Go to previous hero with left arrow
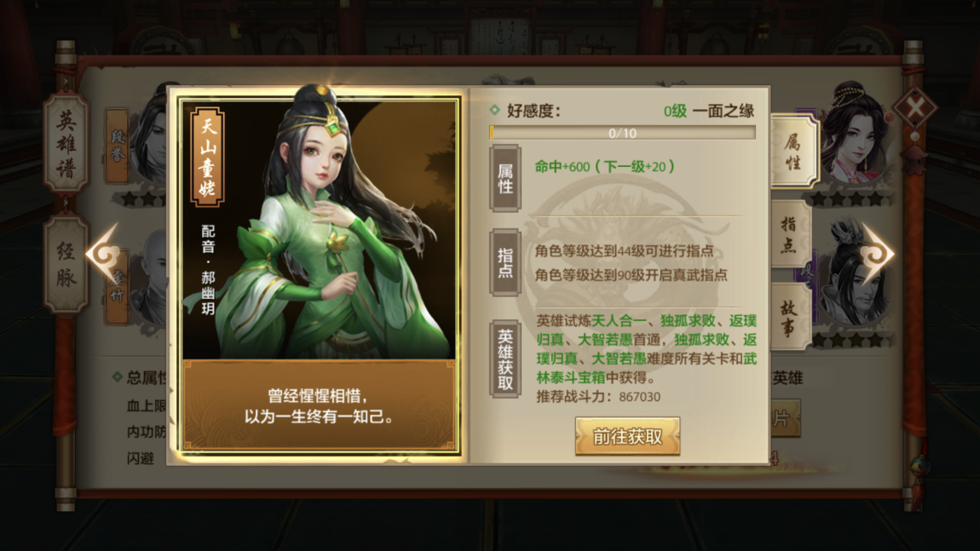The width and height of the screenshot is (980, 551). tap(103, 255)
